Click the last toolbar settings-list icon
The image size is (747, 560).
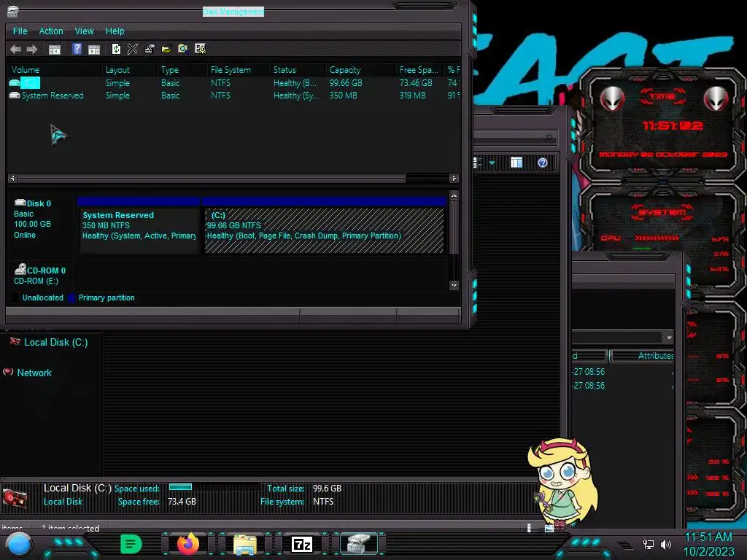pos(200,49)
